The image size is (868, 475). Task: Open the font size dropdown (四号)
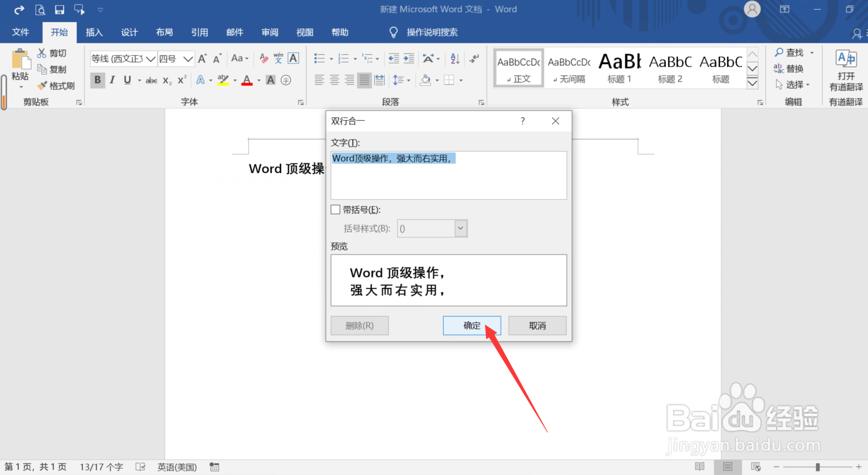click(188, 59)
